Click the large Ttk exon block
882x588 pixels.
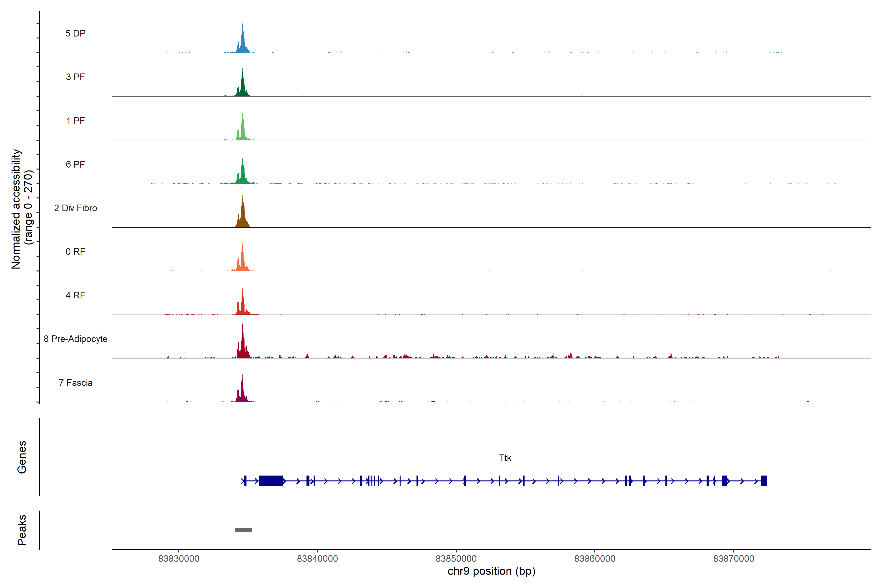click(x=271, y=481)
